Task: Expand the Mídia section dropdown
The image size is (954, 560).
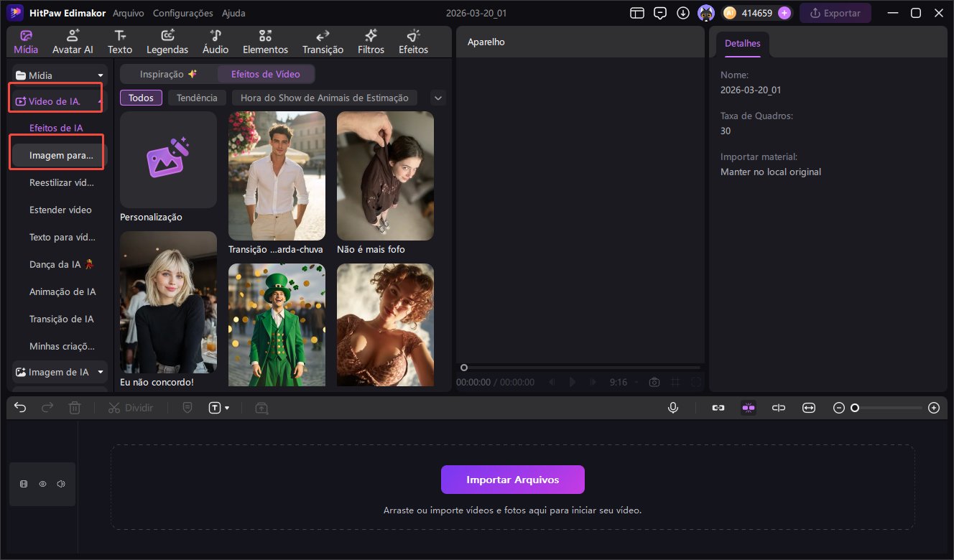Action: click(101, 75)
